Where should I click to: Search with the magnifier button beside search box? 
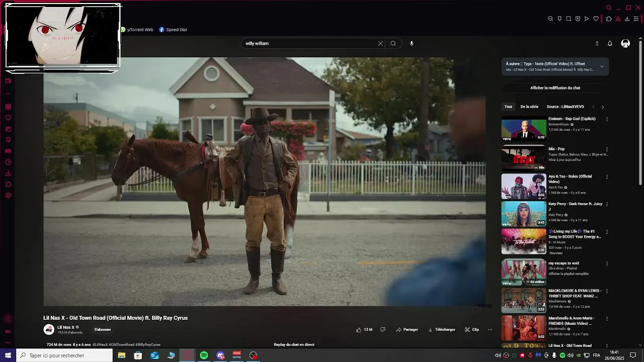[x=393, y=43]
